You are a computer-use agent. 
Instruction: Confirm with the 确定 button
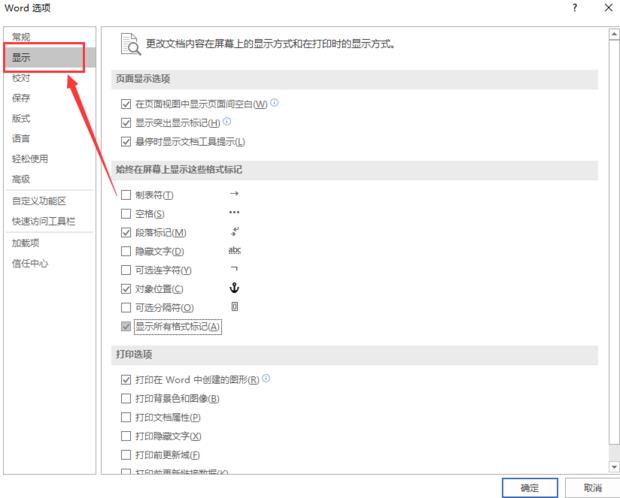click(530, 487)
